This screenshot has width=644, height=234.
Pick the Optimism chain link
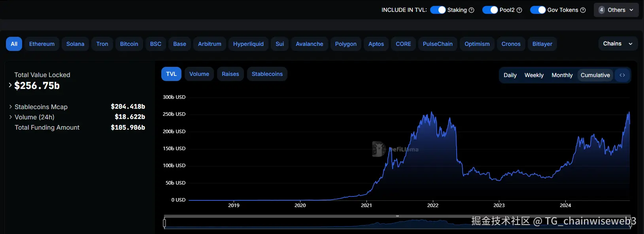[477, 44]
